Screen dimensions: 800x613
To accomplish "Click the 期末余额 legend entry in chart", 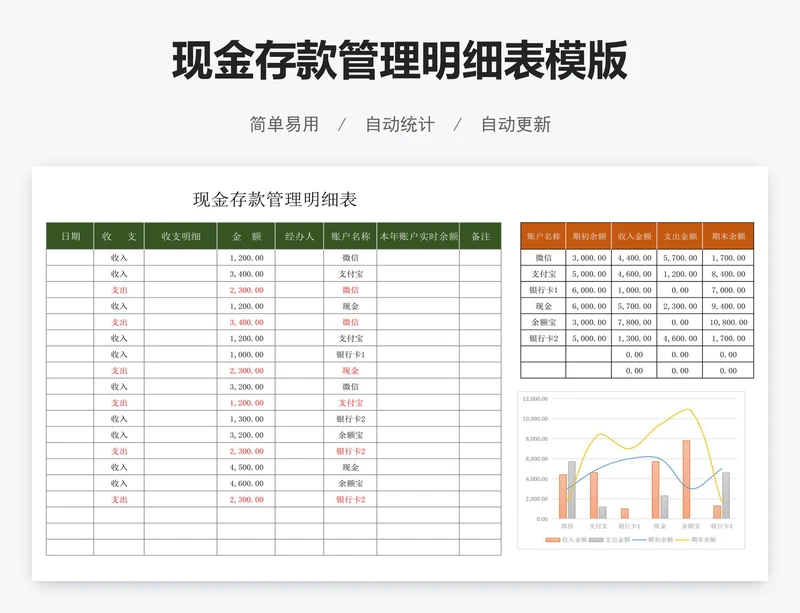I will 696,540.
